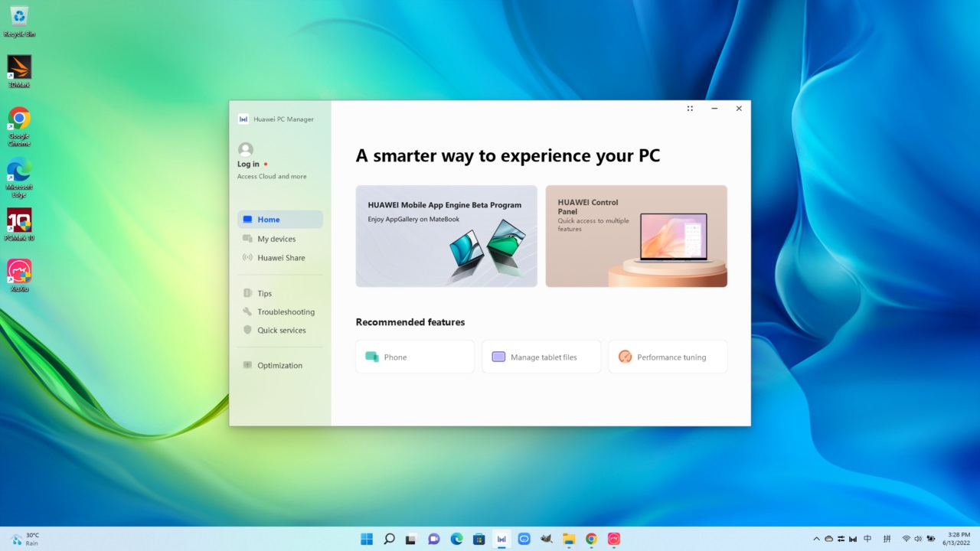Click Huawei PC Manager taskbar icon

coord(501,539)
